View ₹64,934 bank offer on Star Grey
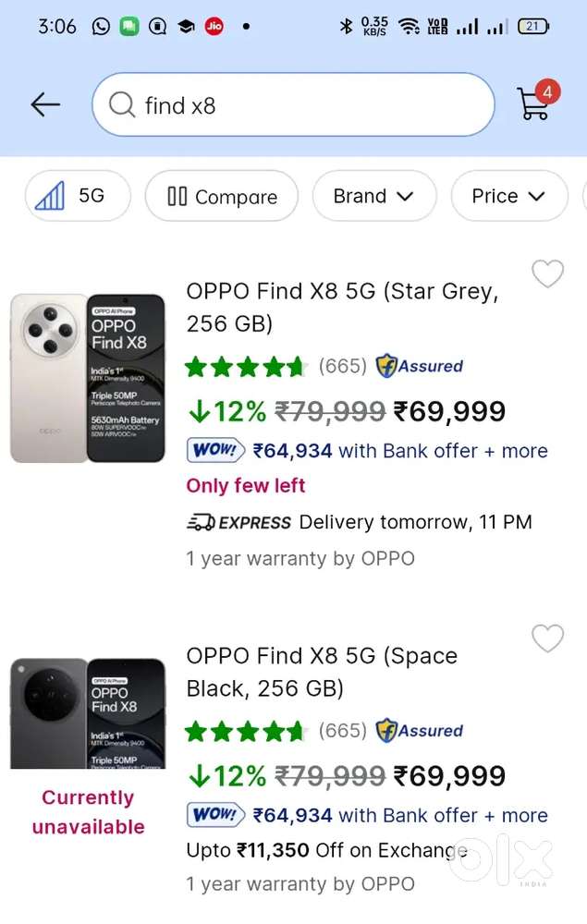The height and width of the screenshot is (924, 587). point(399,451)
